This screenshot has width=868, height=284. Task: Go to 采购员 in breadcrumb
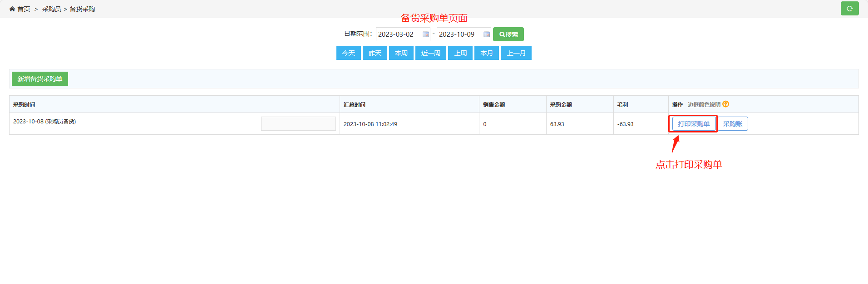51,9
